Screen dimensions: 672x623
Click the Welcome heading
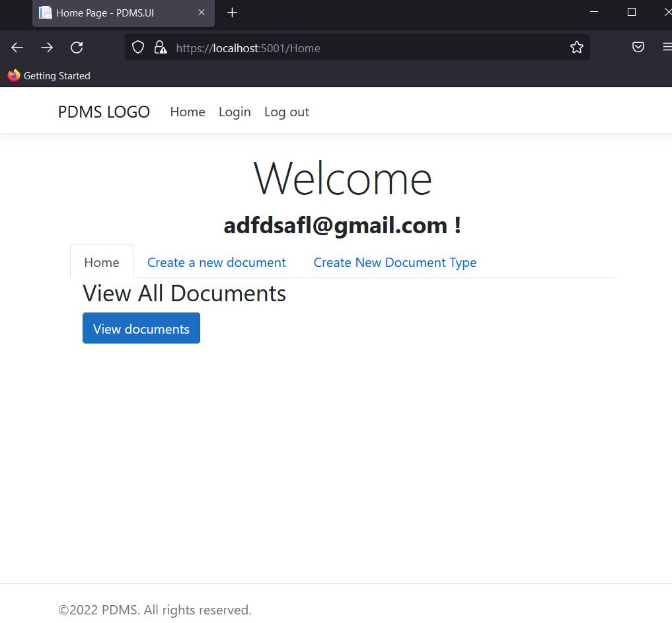(342, 178)
